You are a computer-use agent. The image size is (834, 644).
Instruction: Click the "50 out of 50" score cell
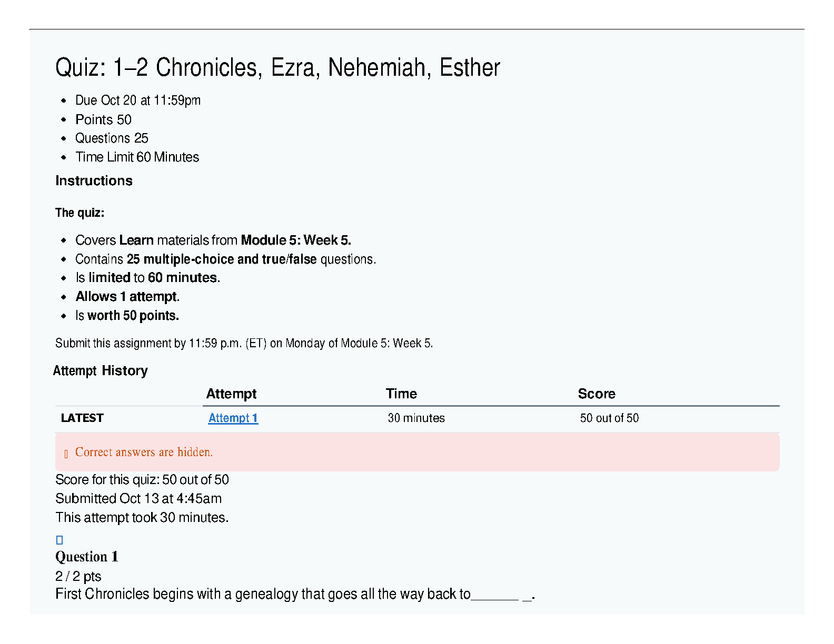tap(609, 418)
